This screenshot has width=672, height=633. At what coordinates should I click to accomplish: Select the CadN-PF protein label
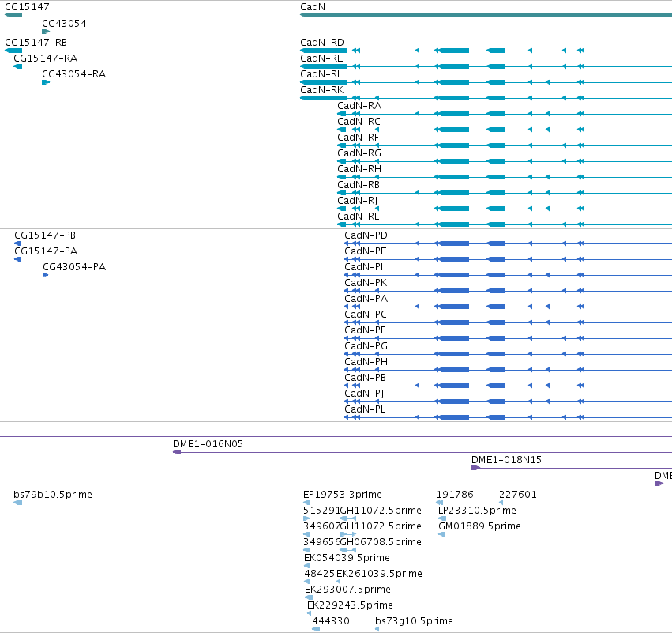pyautogui.click(x=365, y=330)
